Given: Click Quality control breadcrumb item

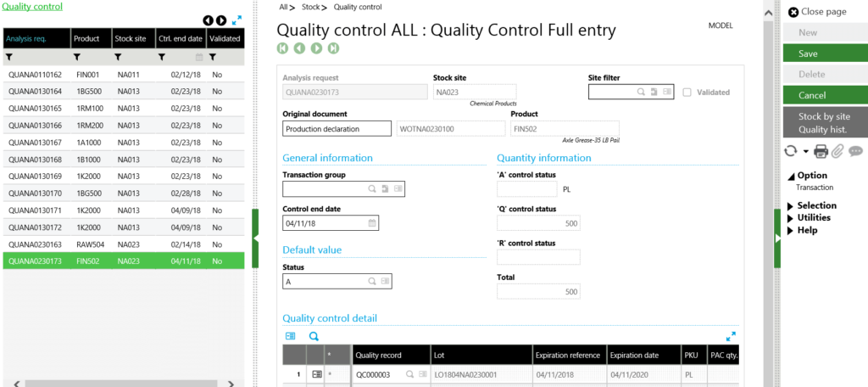Looking at the screenshot, I should (x=358, y=7).
